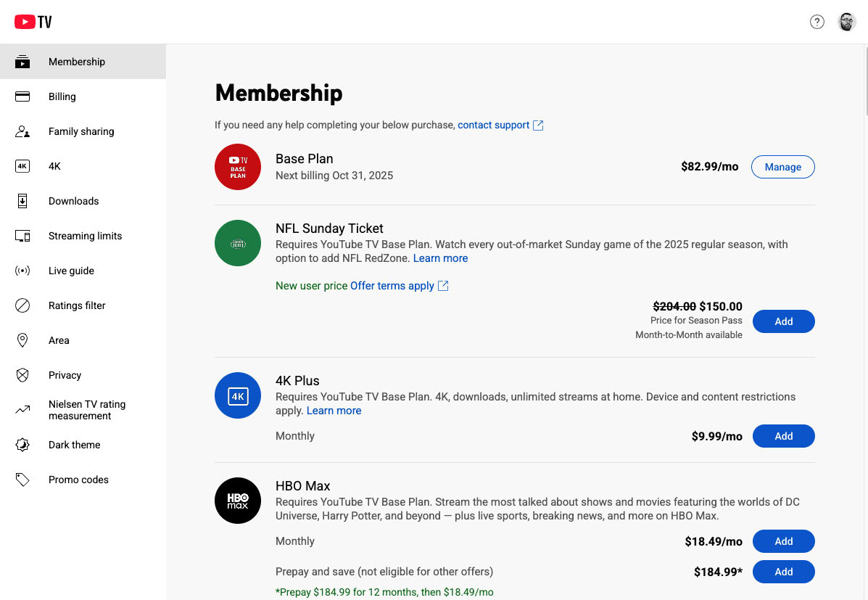Add HBO Max prepay $184.99 option

[x=783, y=572]
